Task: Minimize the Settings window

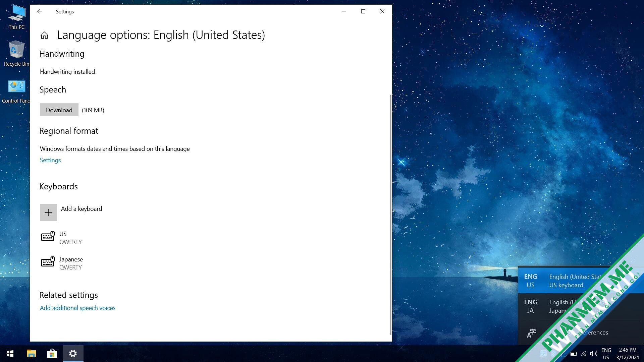Action: point(344,11)
